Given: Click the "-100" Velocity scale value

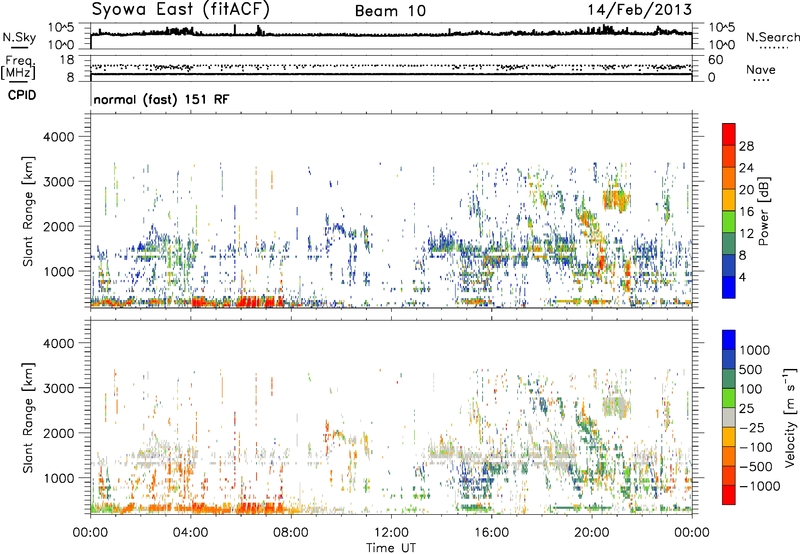Looking at the screenshot, I should tap(756, 447).
